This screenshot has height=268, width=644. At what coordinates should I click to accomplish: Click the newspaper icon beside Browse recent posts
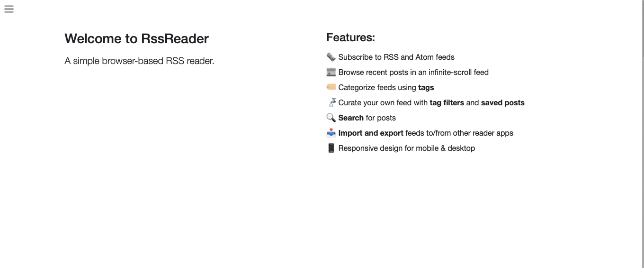tap(331, 72)
